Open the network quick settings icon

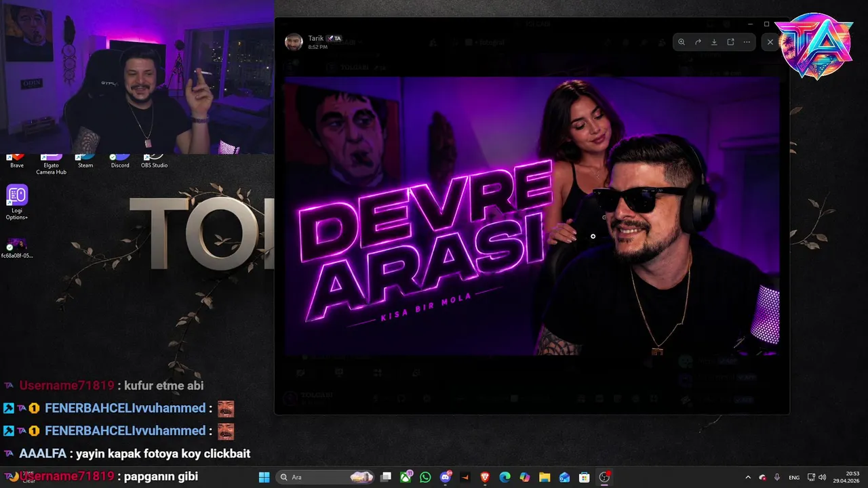click(x=811, y=477)
